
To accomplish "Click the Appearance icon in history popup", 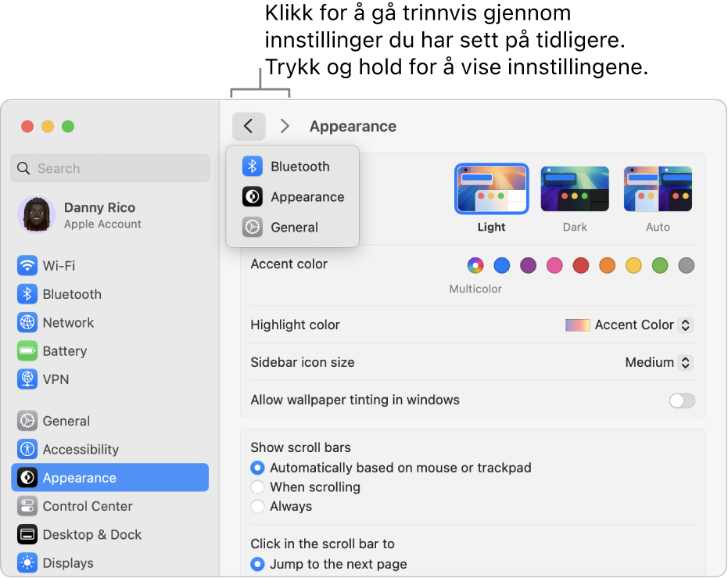I will (x=253, y=197).
